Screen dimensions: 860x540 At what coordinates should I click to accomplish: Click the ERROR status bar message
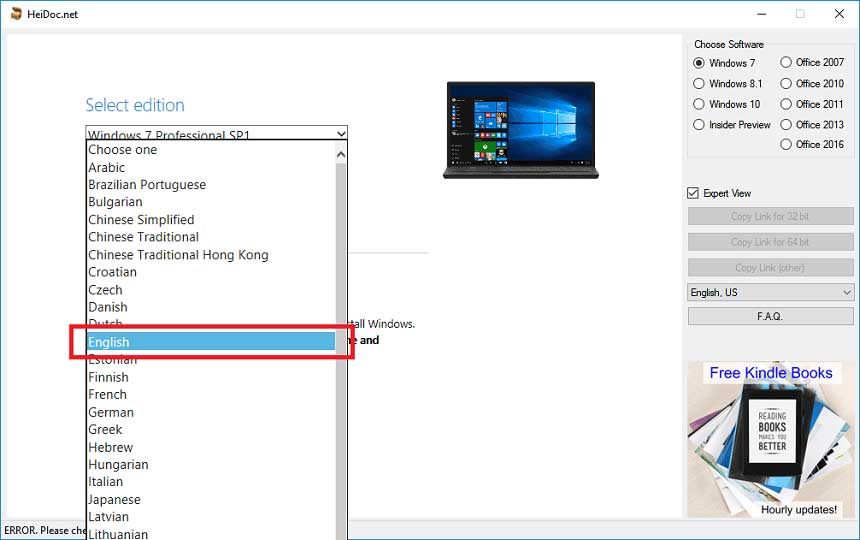[45, 530]
